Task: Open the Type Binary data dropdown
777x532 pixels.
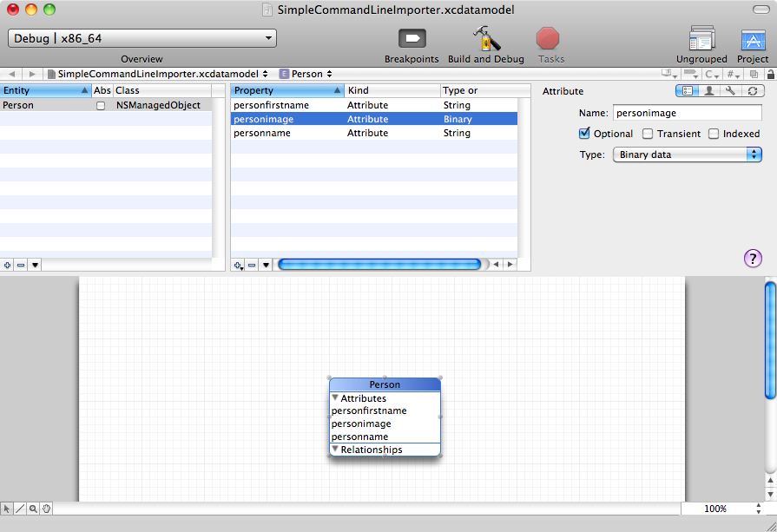Action: [687, 154]
